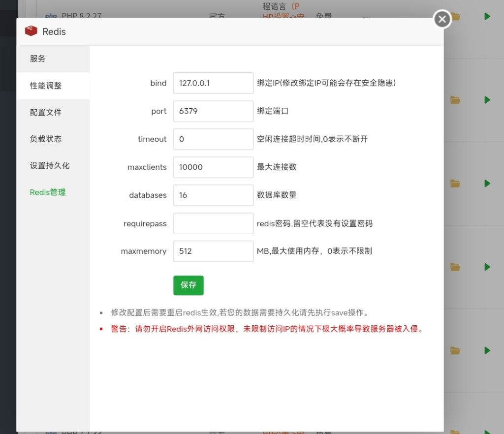This screenshot has width=504, height=434.
Task: Click the PHP elephant icon near PHP 7.4
Action: pyautogui.click(x=51, y=432)
